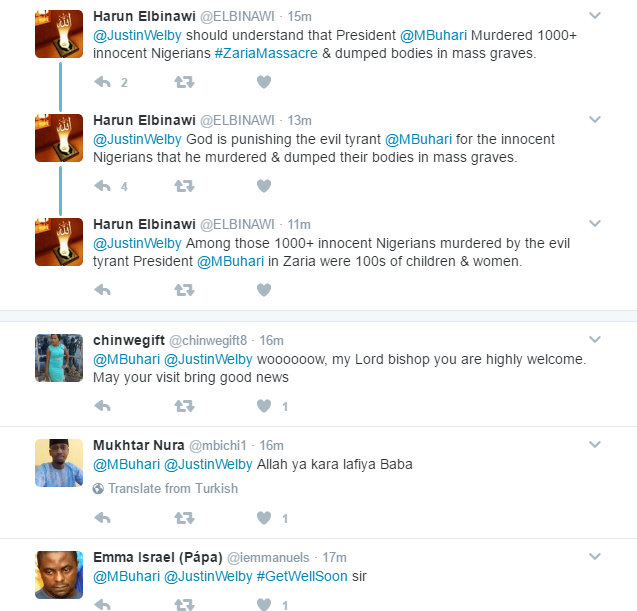The image size is (637, 611).
Task: Like chinwegift's welcome tweet
Action: (264, 406)
